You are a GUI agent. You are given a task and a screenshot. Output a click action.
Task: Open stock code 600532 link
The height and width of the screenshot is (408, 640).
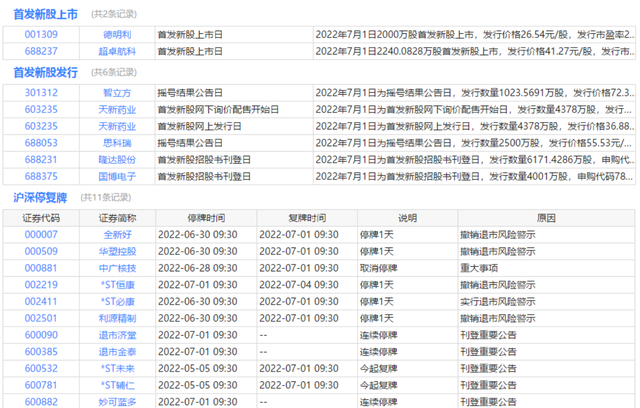pyautogui.click(x=41, y=369)
